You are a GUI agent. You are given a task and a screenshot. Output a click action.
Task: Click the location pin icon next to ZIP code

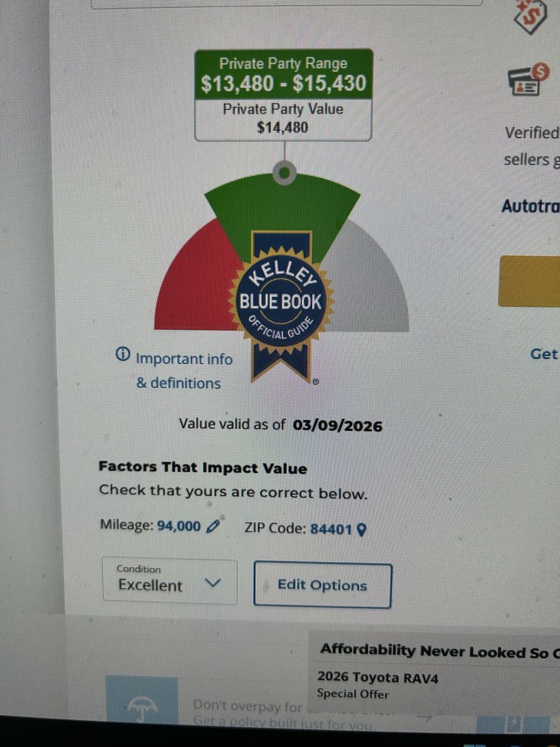click(361, 530)
